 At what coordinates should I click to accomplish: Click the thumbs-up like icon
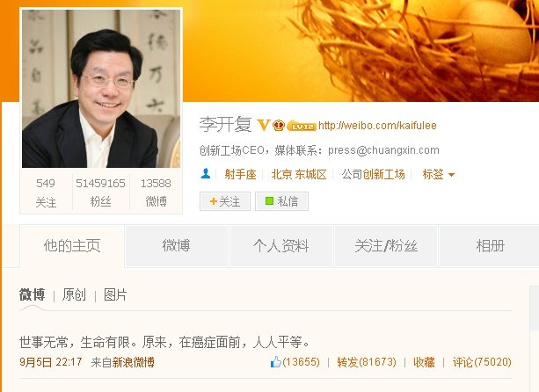tap(276, 362)
